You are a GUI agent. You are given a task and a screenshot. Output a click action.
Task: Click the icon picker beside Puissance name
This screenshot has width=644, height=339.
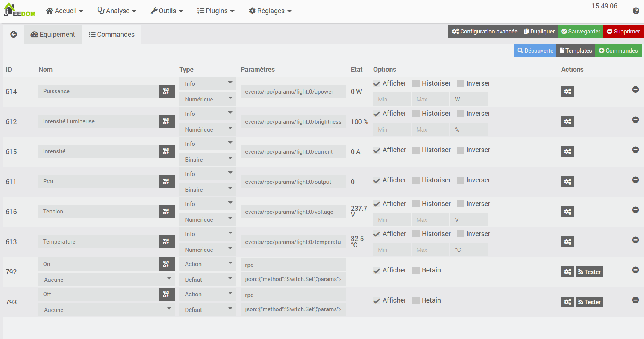(x=167, y=91)
